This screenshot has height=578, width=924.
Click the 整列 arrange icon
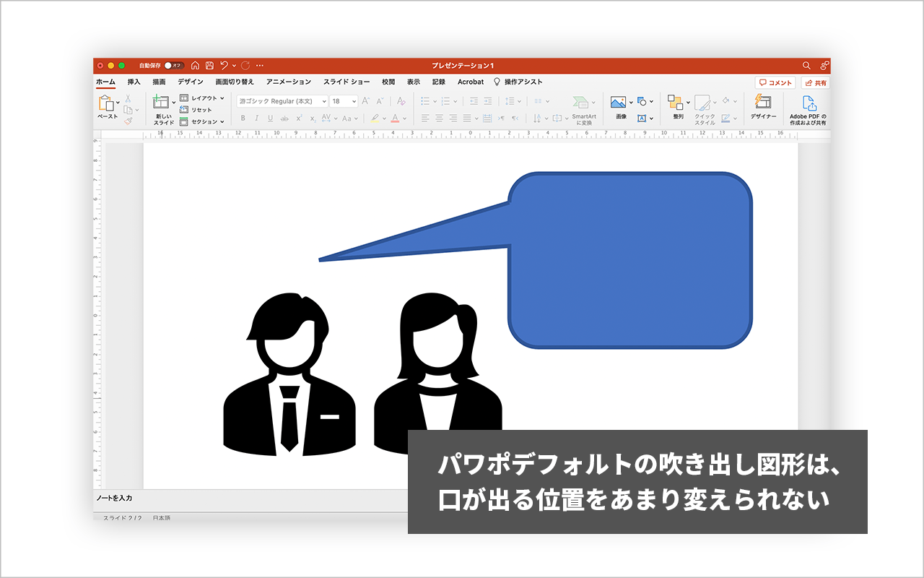675,103
